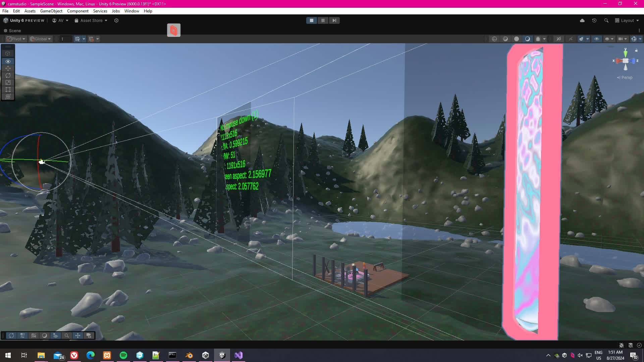Viewport: 644px width, 362px height.
Task: Toggle 2D view mode
Action: (558, 39)
